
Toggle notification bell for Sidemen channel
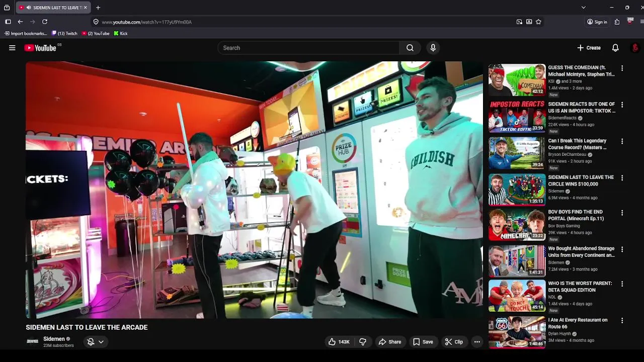tap(91, 342)
